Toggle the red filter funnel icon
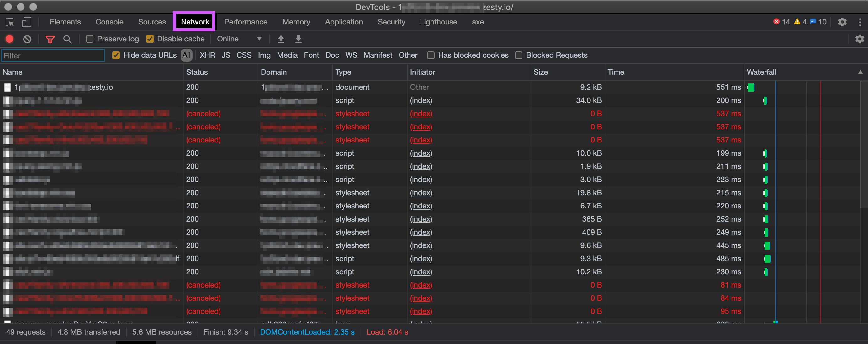Screen dimensions: 868x344 (50, 40)
